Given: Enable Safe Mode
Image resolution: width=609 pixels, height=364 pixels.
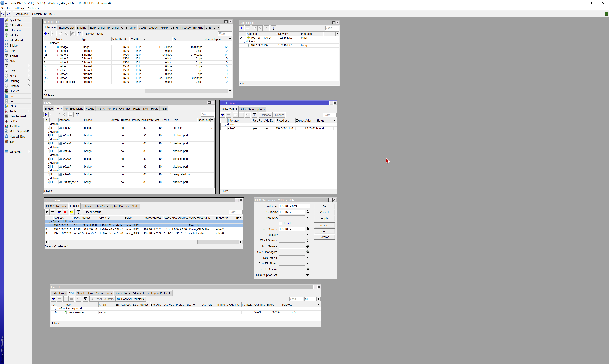Looking at the screenshot, I should click(21, 14).
